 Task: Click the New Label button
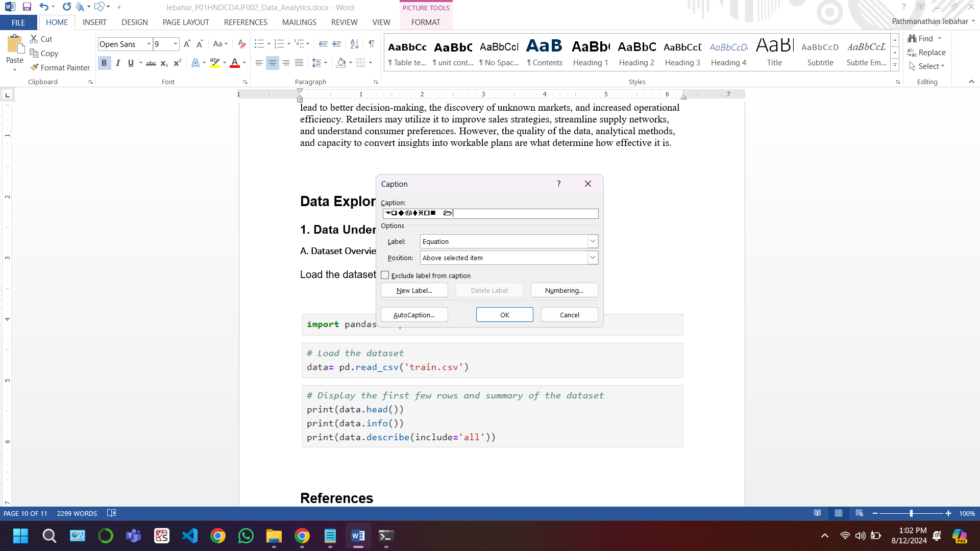pos(414,290)
